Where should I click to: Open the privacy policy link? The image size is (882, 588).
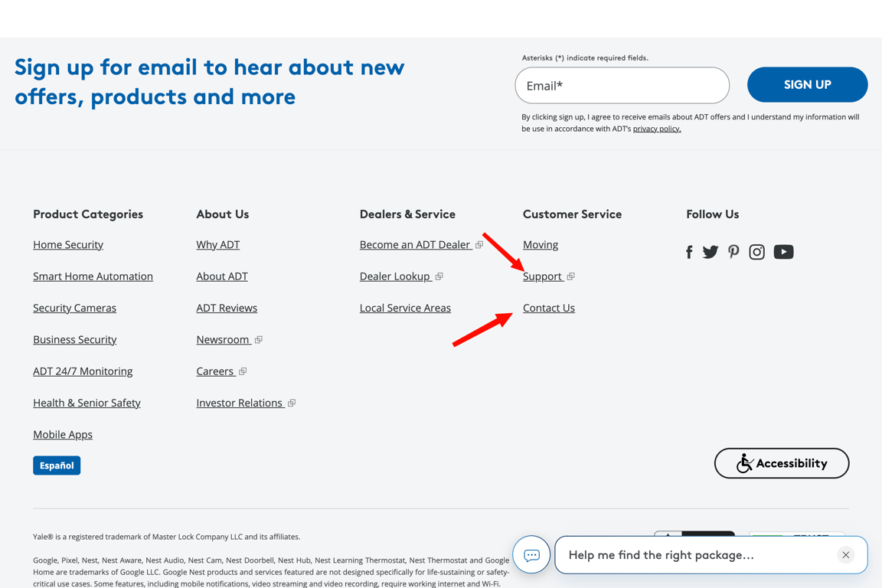coord(656,128)
